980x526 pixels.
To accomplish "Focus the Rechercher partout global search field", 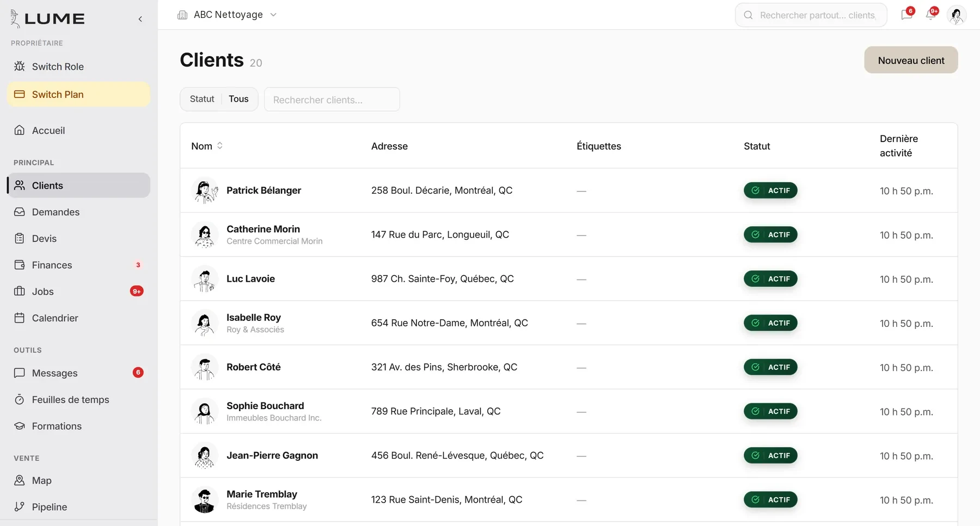I will (811, 15).
